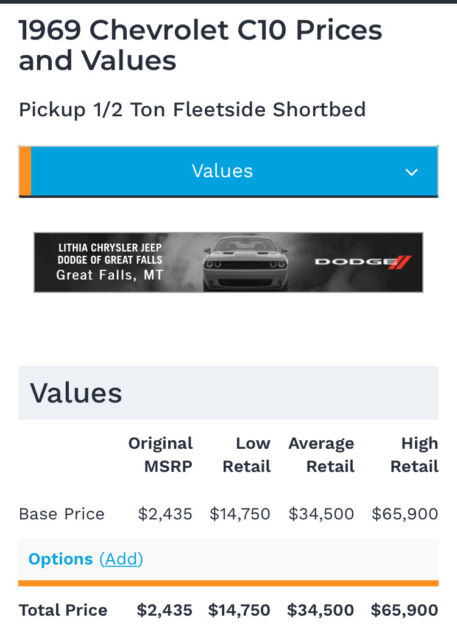Select the Average Retail column header
Viewport: 457px width, 640px height.
321,455
